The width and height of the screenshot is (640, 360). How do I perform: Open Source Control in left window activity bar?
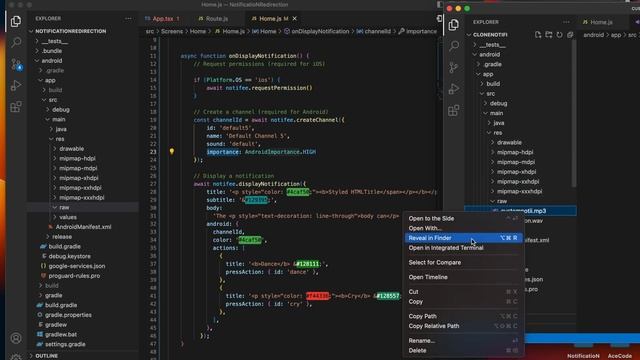[16, 64]
